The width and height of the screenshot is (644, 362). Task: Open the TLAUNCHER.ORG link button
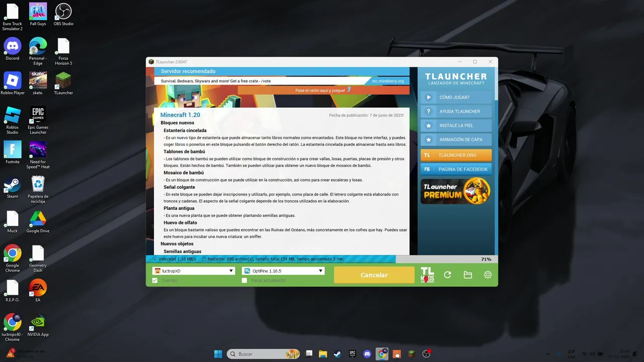(456, 155)
